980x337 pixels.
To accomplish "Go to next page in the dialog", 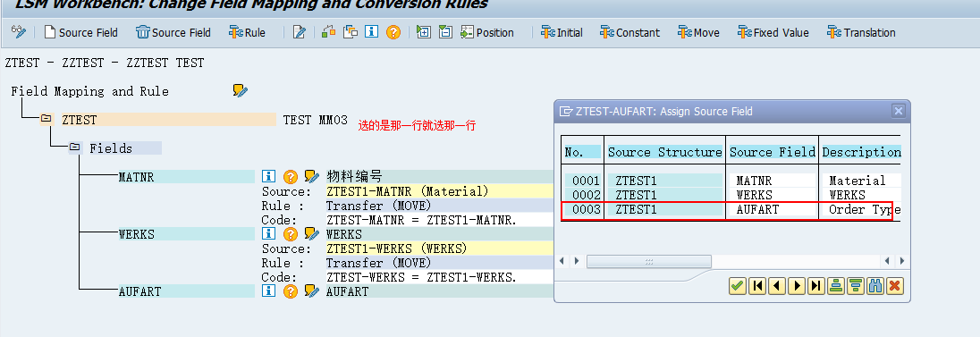I will click(796, 286).
